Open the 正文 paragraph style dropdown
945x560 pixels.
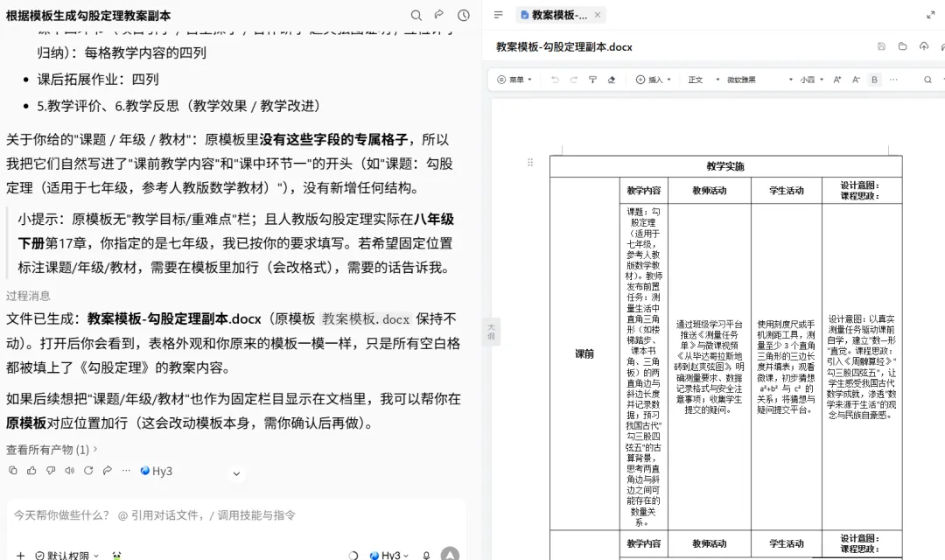click(x=703, y=80)
